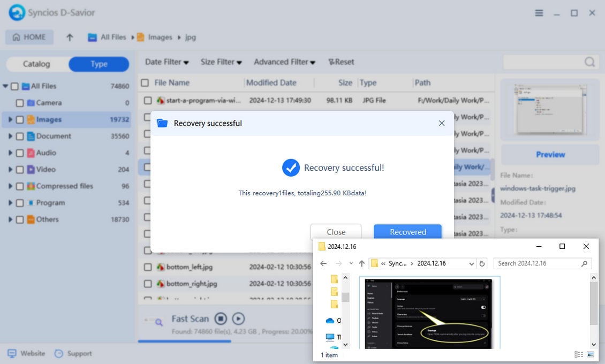Expand the Document tree node
The height and width of the screenshot is (364, 605).
coord(10,136)
